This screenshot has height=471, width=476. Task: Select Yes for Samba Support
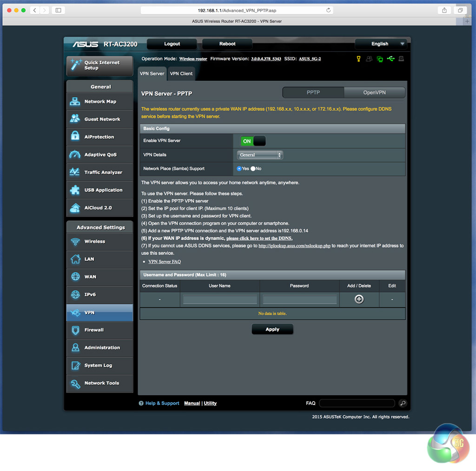click(239, 169)
